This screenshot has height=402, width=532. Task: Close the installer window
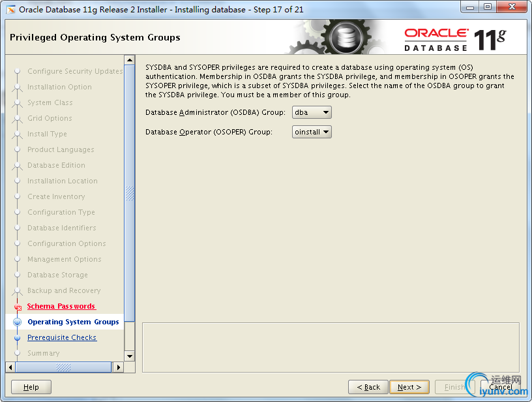[x=512, y=7]
